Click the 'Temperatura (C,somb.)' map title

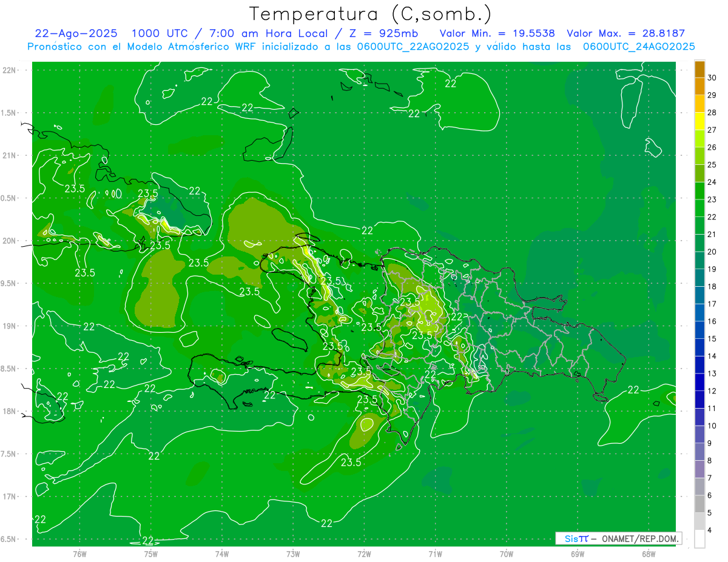point(370,14)
